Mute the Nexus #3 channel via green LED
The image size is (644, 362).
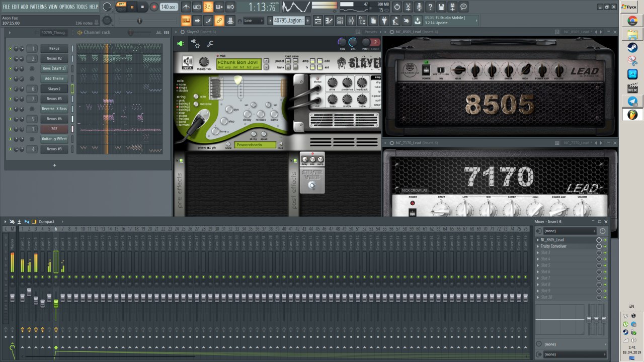tap(10, 149)
